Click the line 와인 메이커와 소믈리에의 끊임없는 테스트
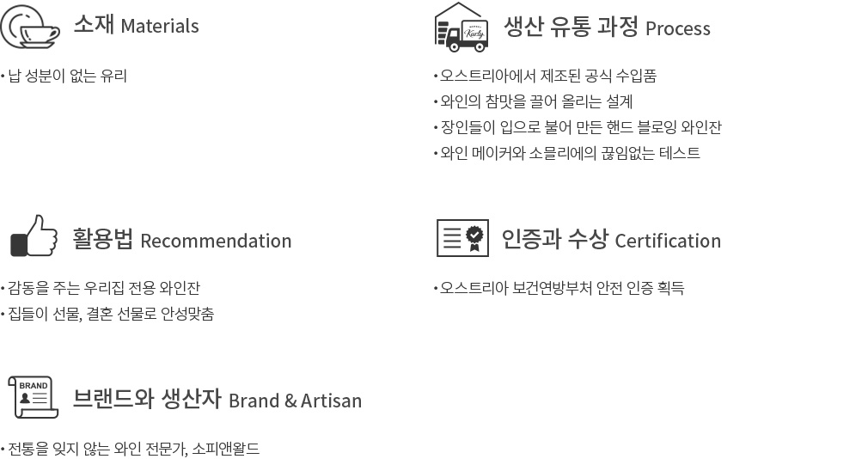The width and height of the screenshot is (868, 459). point(570,153)
